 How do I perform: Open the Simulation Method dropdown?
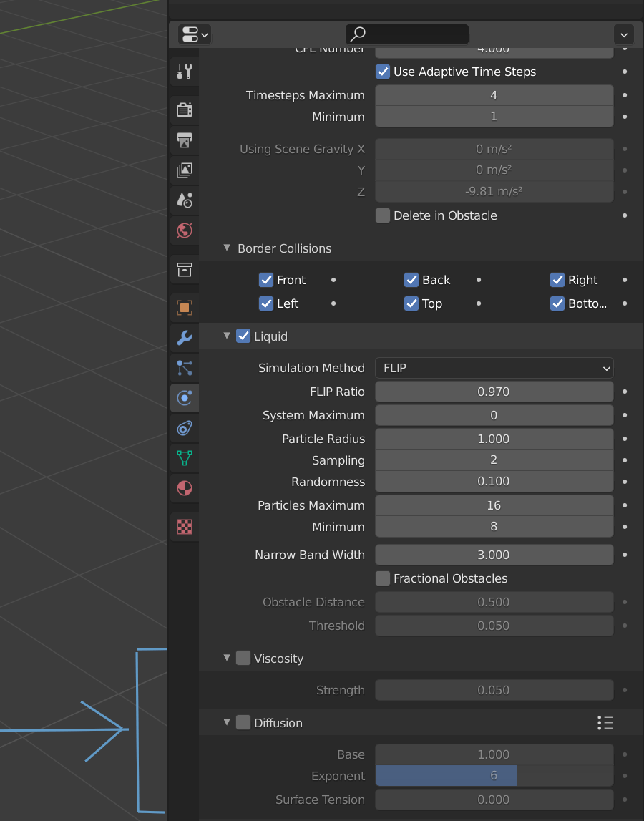click(494, 368)
